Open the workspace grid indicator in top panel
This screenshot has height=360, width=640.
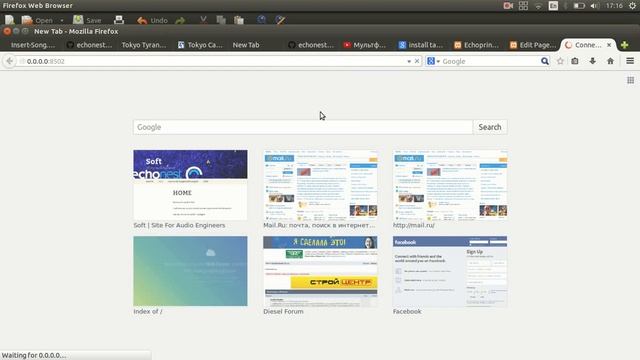pos(523,6)
